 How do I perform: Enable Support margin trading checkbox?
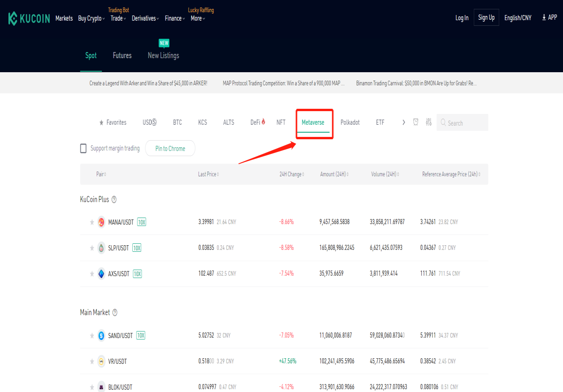(84, 149)
